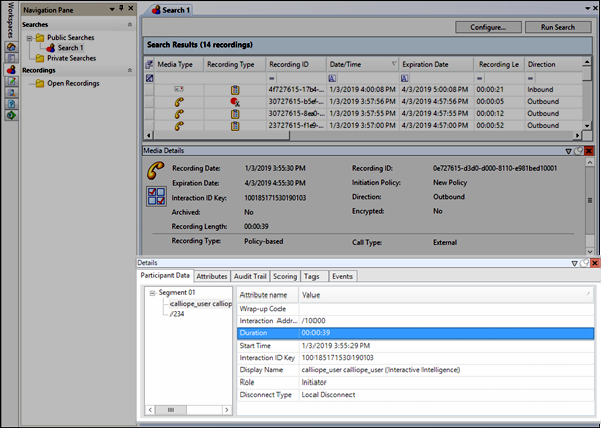This screenshot has width=601, height=428.
Task: Click the phone icon in Media Details
Action: click(157, 169)
